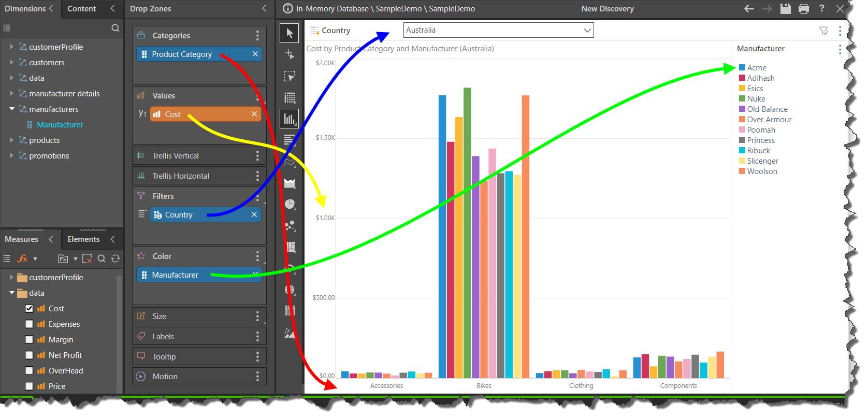Refresh the Measures list
Viewport: 868px width, 418px height.
click(115, 258)
